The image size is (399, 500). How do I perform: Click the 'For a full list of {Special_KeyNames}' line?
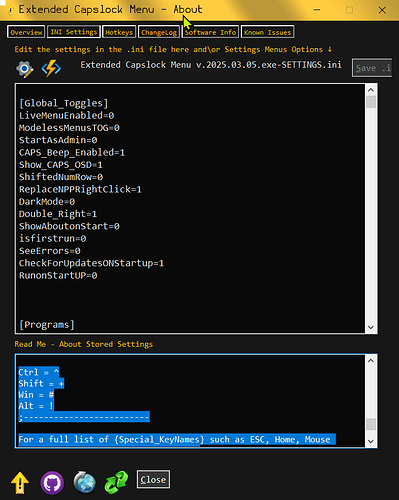(x=177, y=439)
